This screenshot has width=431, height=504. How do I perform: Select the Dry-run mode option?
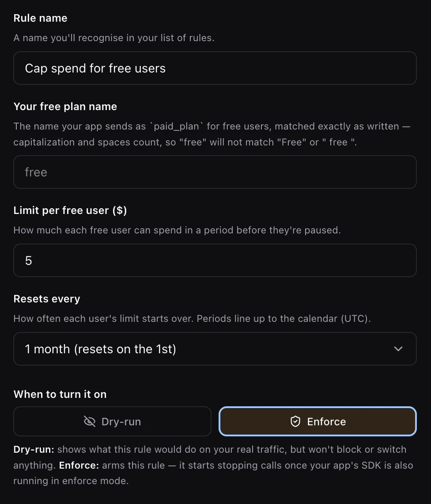coord(113,421)
